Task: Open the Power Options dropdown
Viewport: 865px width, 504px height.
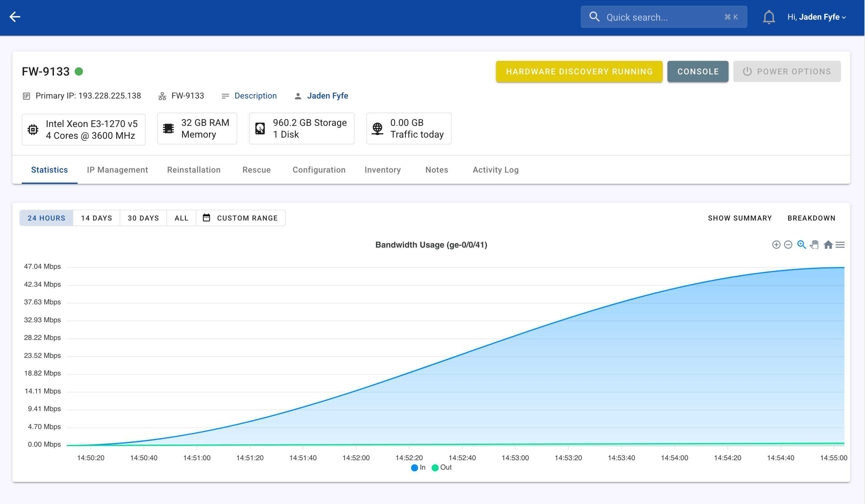Action: pyautogui.click(x=787, y=71)
